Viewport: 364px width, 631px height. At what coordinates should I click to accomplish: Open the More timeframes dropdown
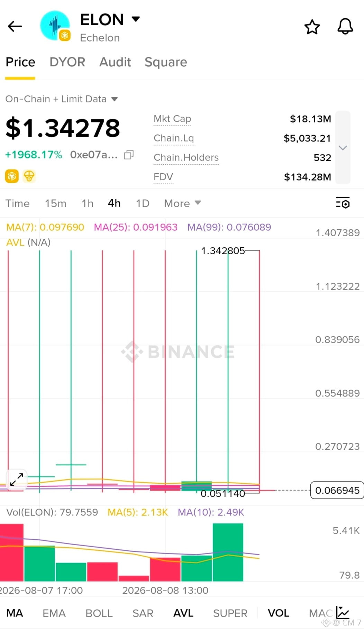tap(182, 203)
